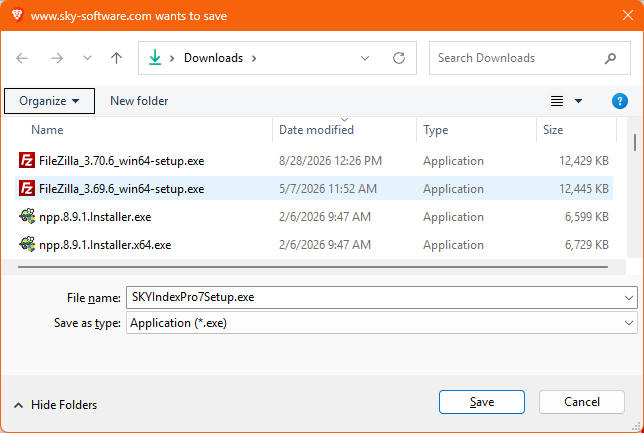644x433 pixels.
Task: Select npp.8.9.1.Installer.exe file name
Action: coord(95,217)
